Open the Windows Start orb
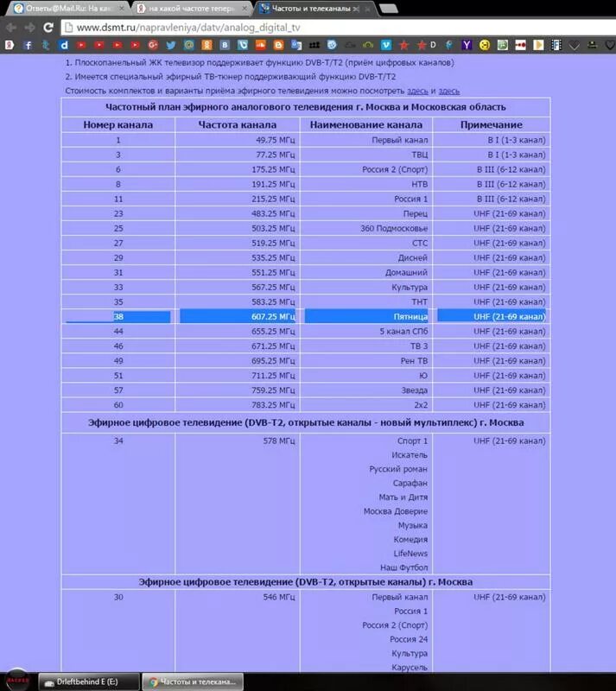Screen dimensions: 616x691 click(x=17, y=681)
